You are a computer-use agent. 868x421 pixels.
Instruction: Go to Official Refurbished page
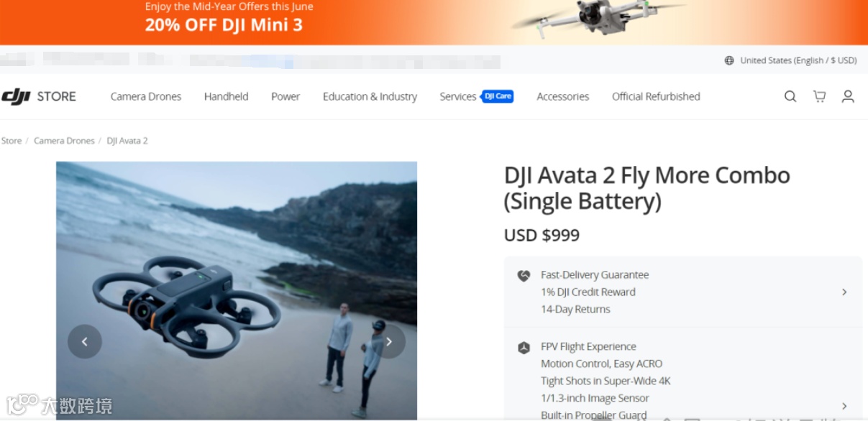656,96
